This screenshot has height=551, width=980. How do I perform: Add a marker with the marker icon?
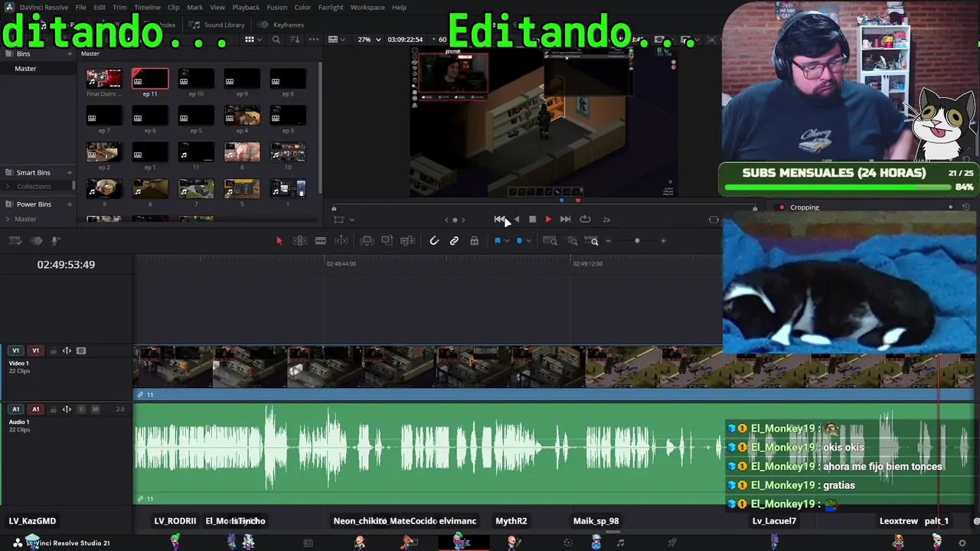(519, 241)
